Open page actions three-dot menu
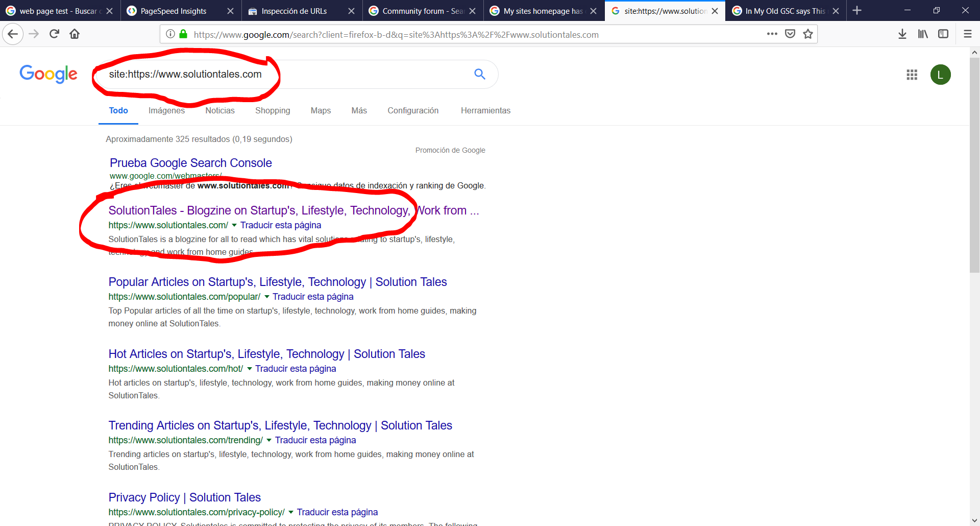The image size is (980, 526). tap(772, 34)
